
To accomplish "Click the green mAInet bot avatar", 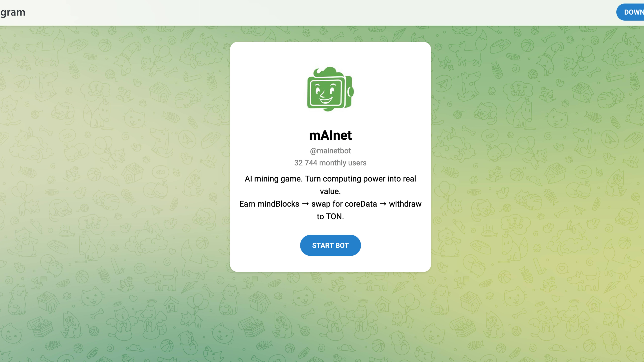I will 330,89.
